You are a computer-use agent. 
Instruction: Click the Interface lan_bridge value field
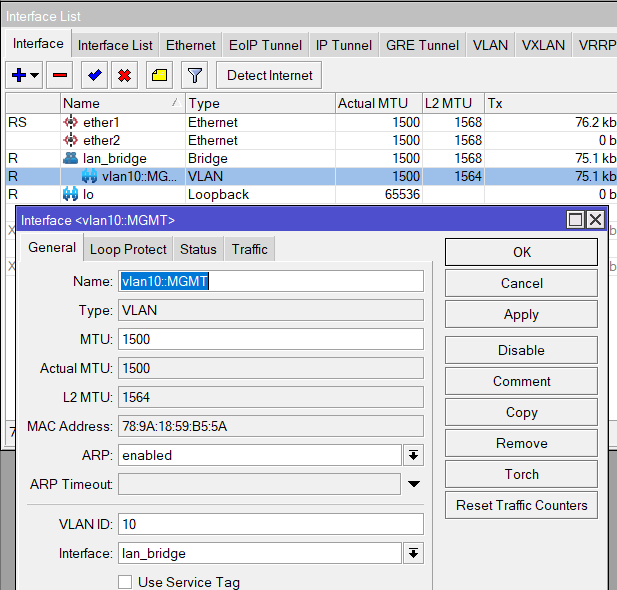[260, 553]
